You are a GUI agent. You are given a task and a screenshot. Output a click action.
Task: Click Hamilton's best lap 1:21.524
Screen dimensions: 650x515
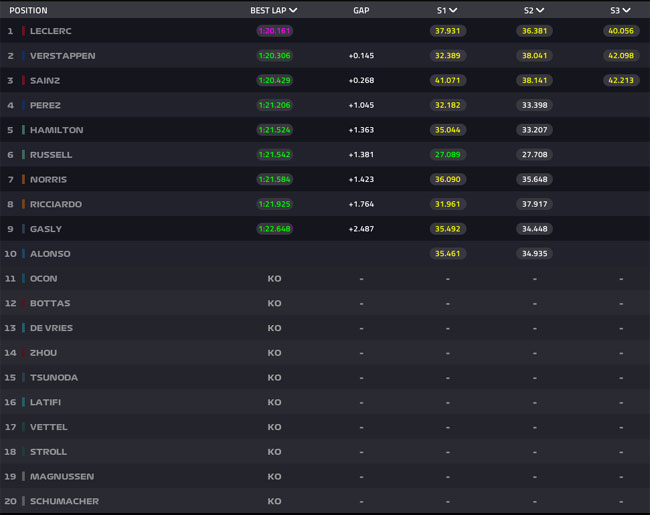(x=274, y=130)
